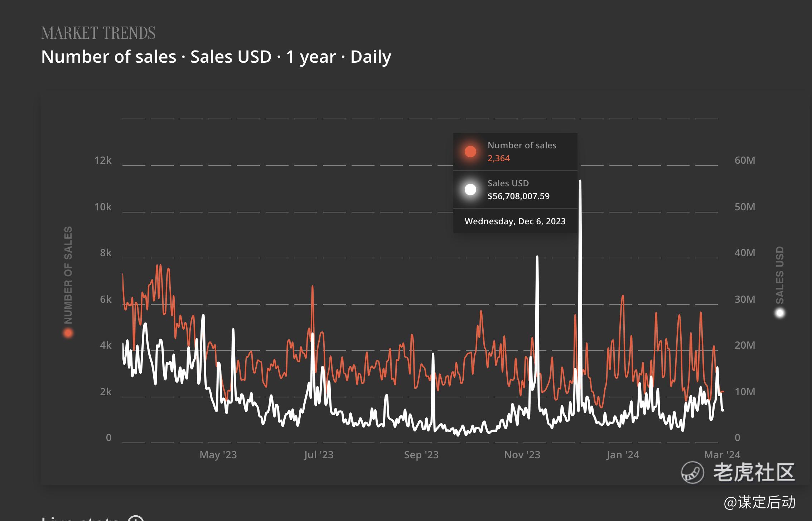The image size is (812, 521).
Task: Click the 60M right axis tick label
Action: click(745, 160)
